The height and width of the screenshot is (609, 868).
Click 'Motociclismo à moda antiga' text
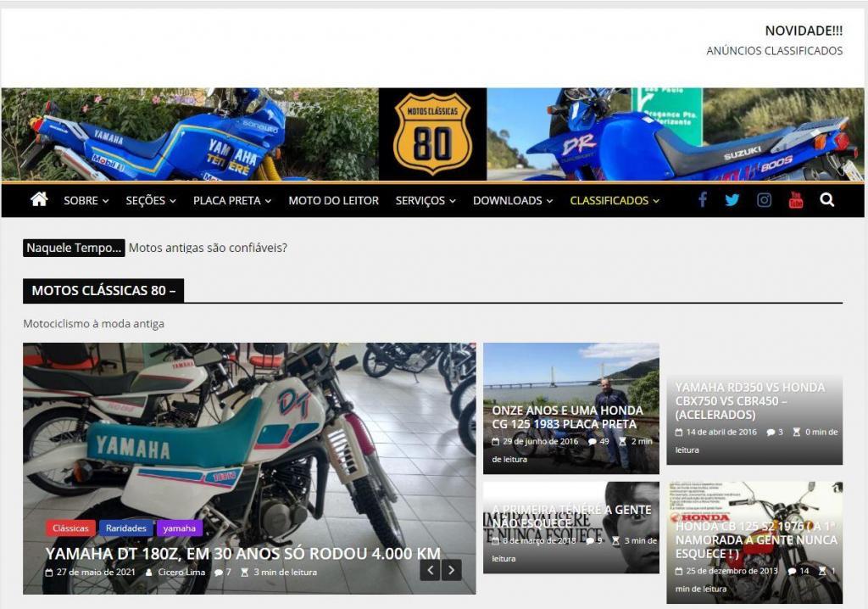click(x=93, y=324)
